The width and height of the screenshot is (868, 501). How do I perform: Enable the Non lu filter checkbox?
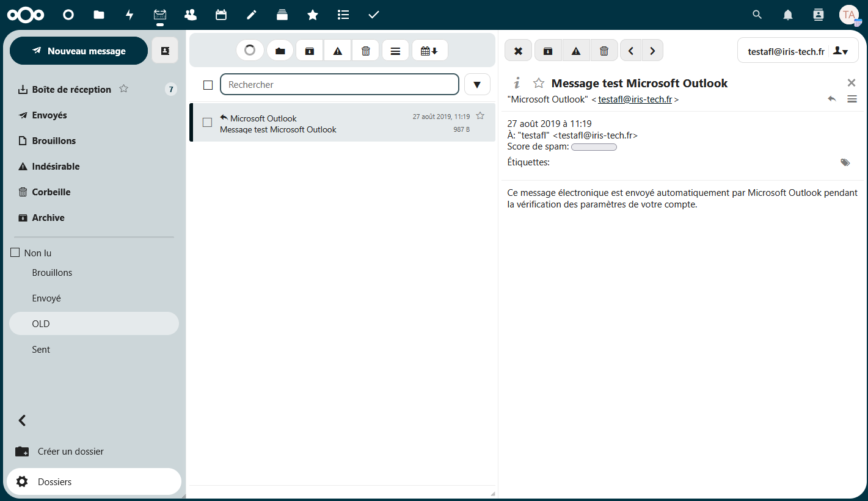(15, 252)
